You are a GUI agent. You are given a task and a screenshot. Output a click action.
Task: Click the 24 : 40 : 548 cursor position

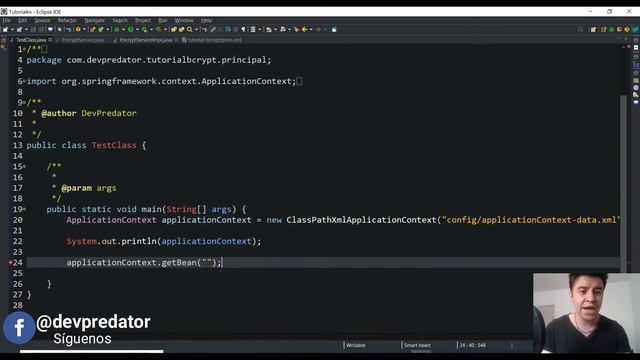pos(472,345)
